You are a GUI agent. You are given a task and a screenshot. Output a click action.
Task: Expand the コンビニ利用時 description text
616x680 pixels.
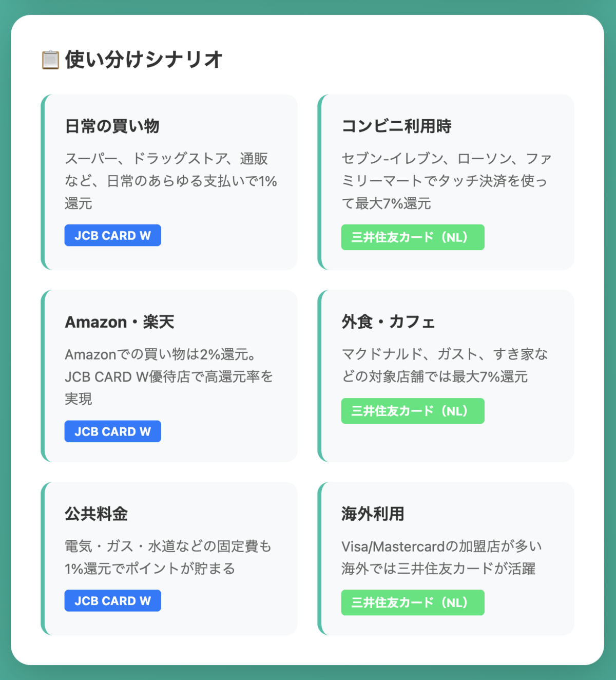tap(446, 181)
